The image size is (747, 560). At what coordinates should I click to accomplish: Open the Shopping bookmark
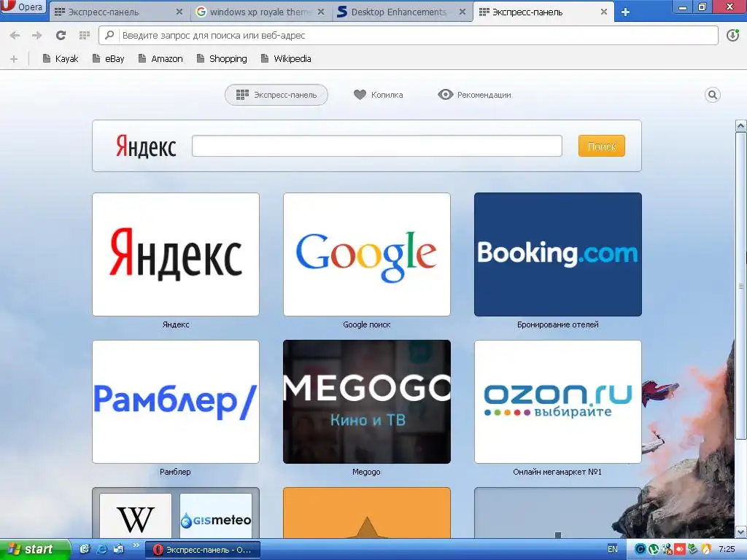pos(222,58)
